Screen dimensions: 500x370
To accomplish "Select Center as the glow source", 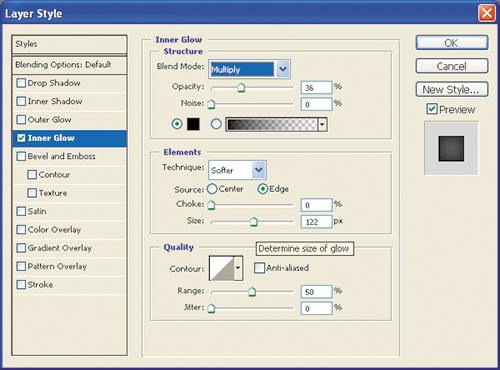I will point(212,189).
